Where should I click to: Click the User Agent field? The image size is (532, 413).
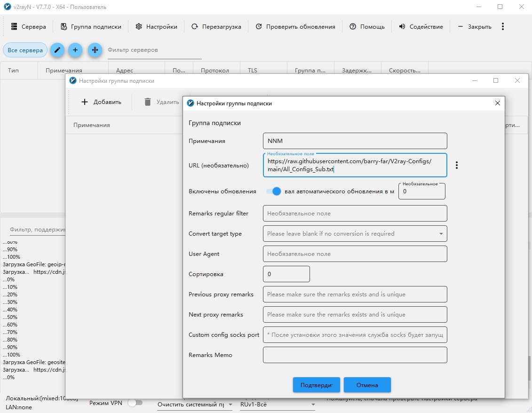point(355,254)
